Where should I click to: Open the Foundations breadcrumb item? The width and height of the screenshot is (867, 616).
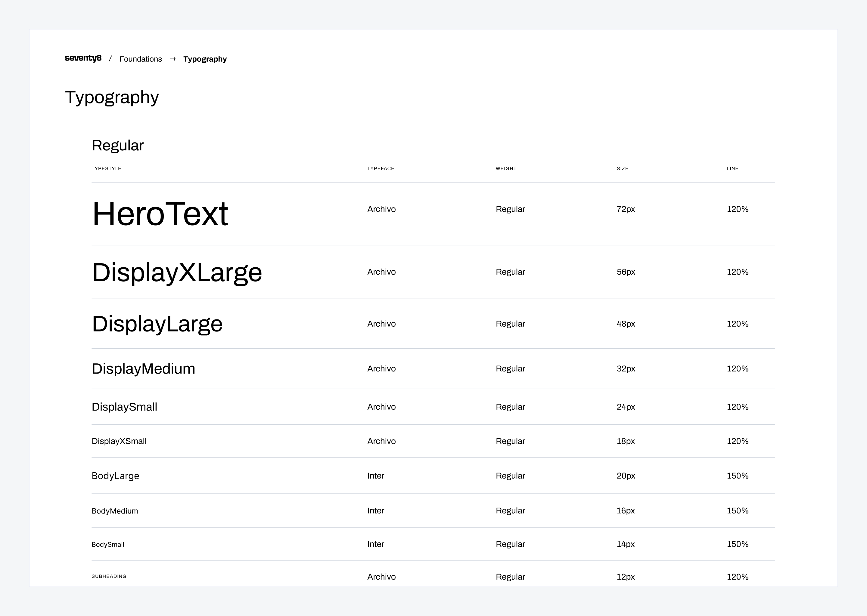click(x=141, y=59)
